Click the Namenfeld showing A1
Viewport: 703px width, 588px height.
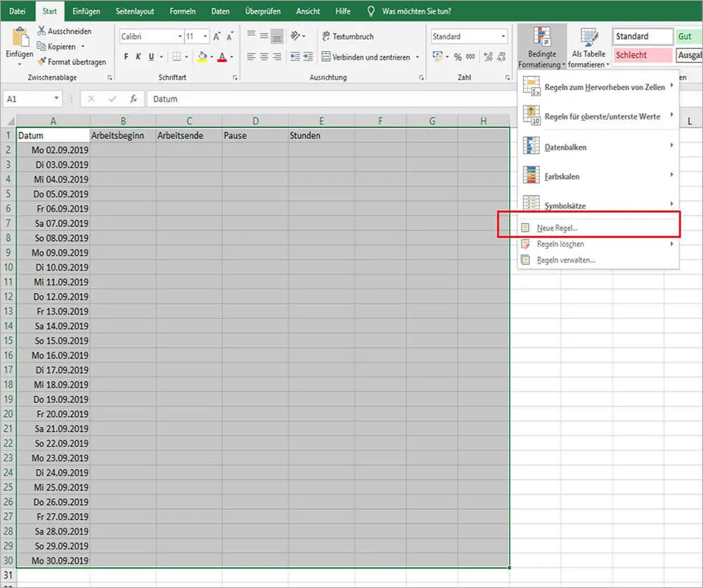(x=28, y=99)
